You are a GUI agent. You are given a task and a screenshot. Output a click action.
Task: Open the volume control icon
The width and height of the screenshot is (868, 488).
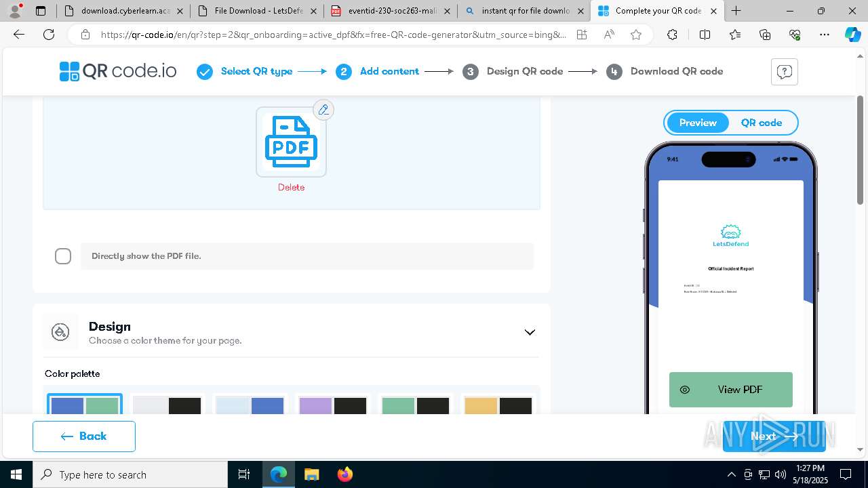point(781,474)
